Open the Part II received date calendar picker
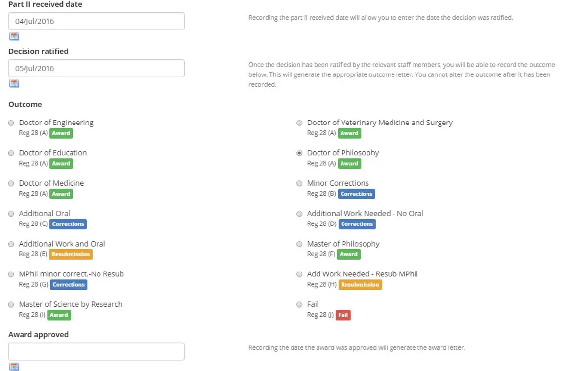The image size is (588, 371). click(14, 36)
